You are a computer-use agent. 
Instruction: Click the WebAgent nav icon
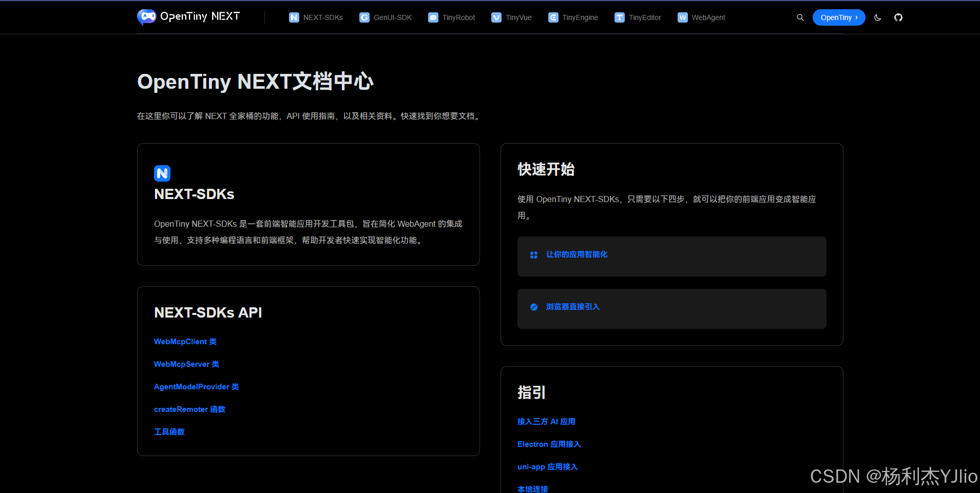pyautogui.click(x=683, y=17)
